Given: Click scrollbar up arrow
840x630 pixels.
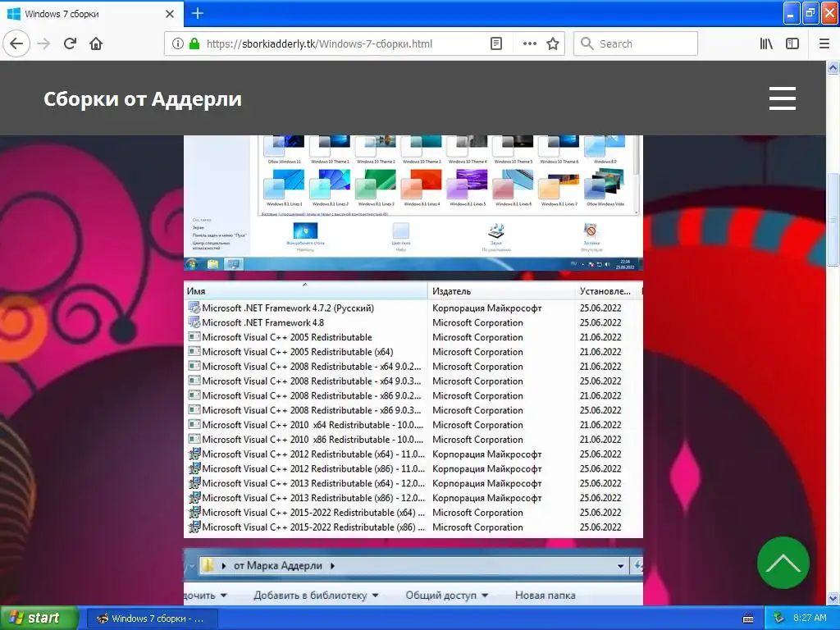Looking at the screenshot, I should [x=833, y=67].
